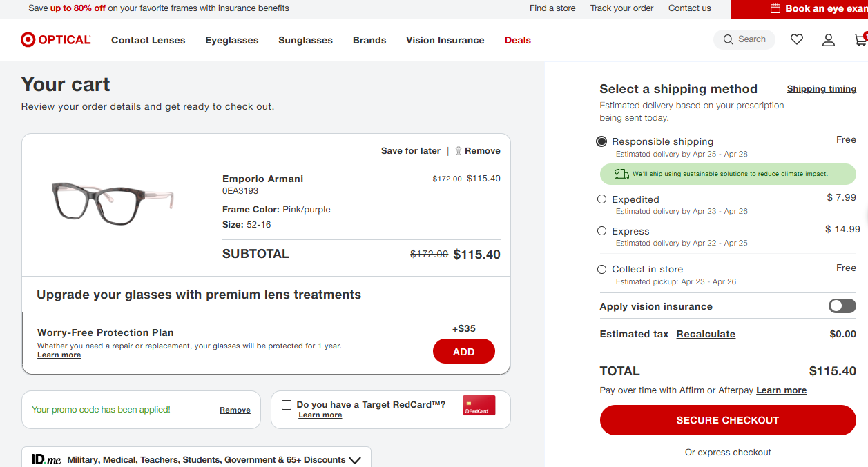
Task: Click the RedCard image icon
Action: click(479, 406)
